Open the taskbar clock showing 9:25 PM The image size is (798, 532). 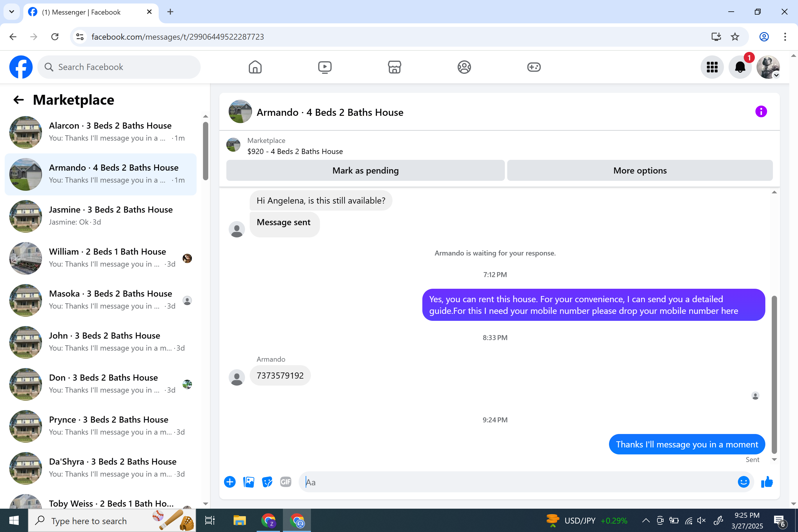pos(747,520)
